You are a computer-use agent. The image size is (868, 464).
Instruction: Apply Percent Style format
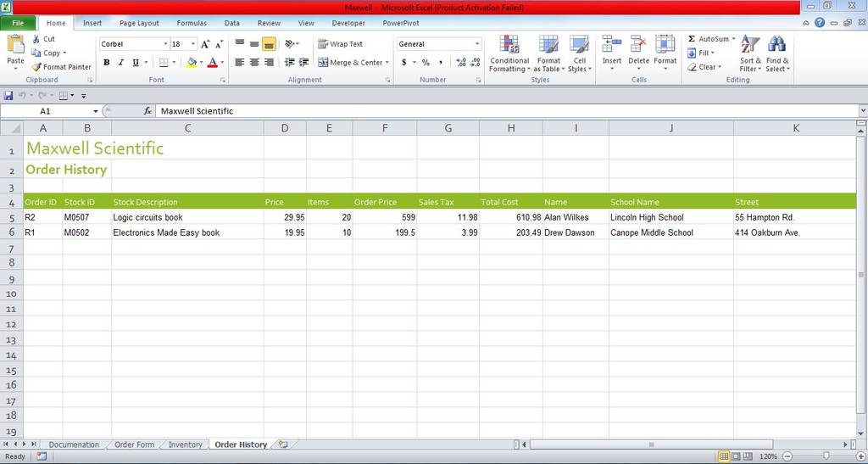(x=426, y=63)
